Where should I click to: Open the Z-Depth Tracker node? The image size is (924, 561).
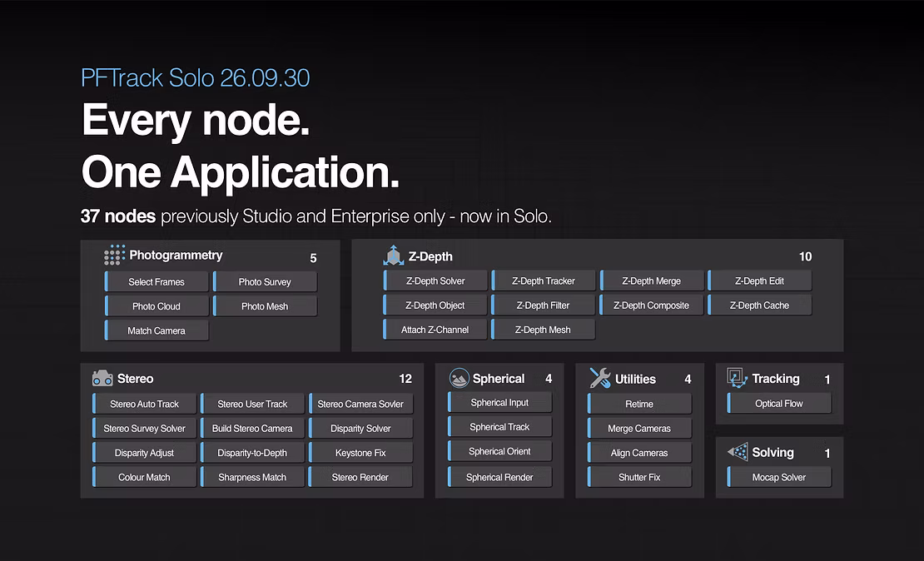[544, 280]
